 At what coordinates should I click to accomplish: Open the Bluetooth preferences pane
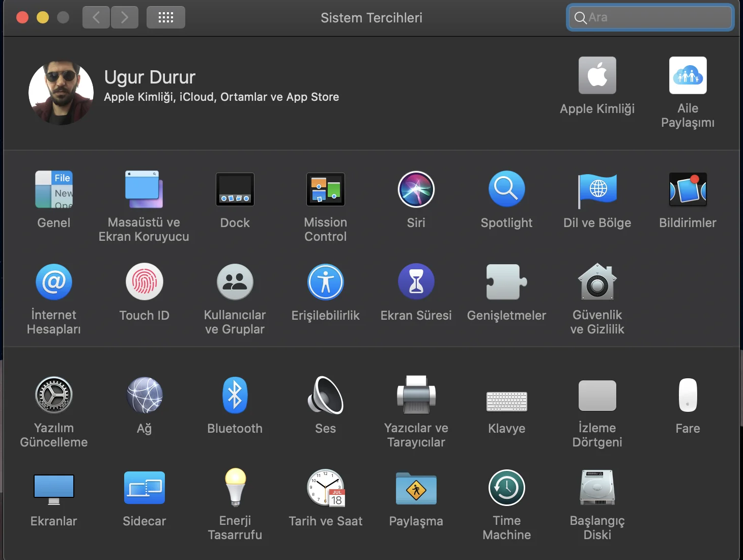tap(235, 396)
